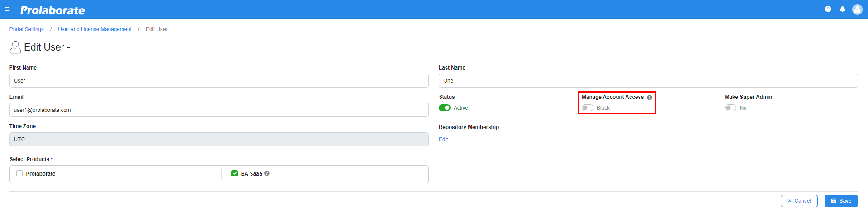
Task: Go to Portal Settings breadcrumb
Action: tap(27, 29)
